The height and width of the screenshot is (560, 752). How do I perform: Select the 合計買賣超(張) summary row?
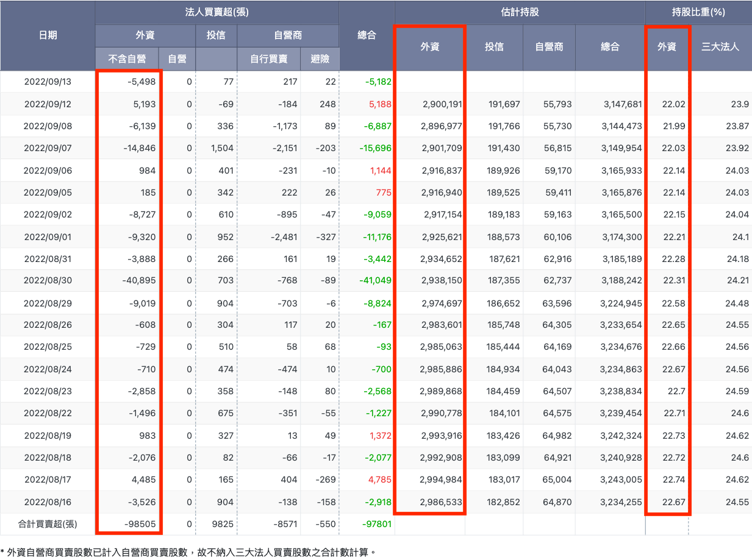point(47,523)
